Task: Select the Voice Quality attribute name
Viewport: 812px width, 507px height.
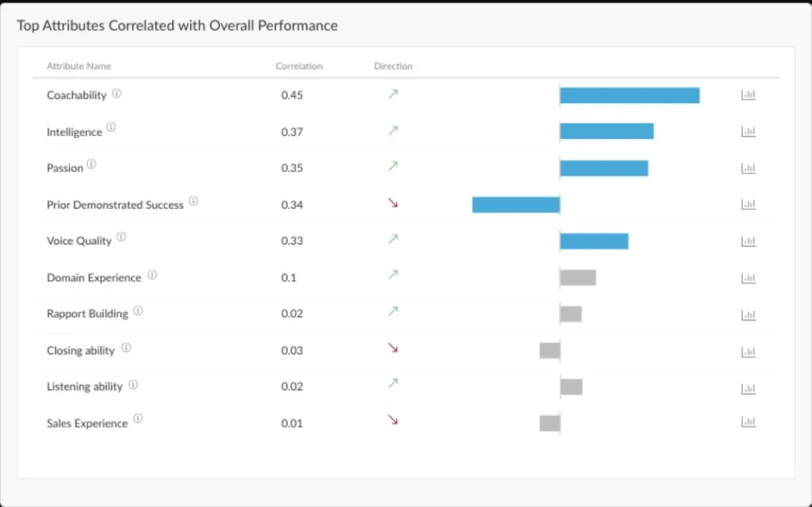Action: click(x=79, y=241)
